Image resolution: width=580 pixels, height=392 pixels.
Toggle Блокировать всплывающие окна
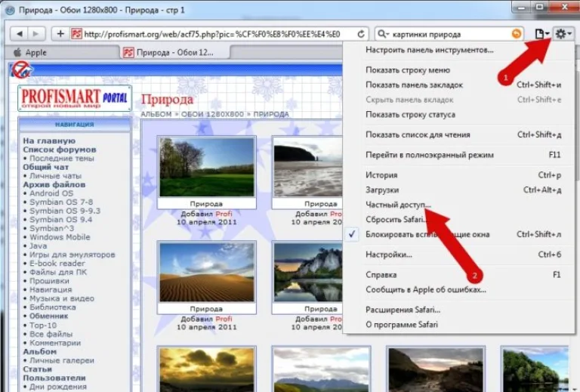click(427, 234)
